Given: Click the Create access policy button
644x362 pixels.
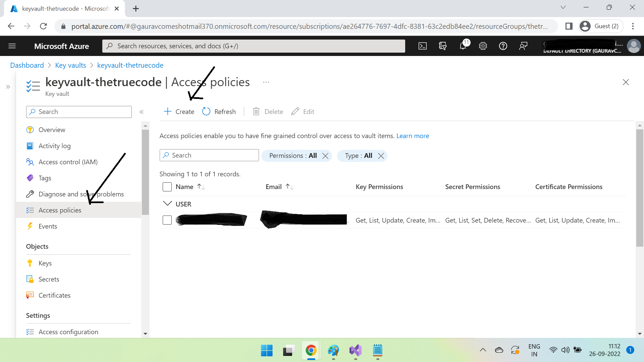Looking at the screenshot, I should pos(179,112).
